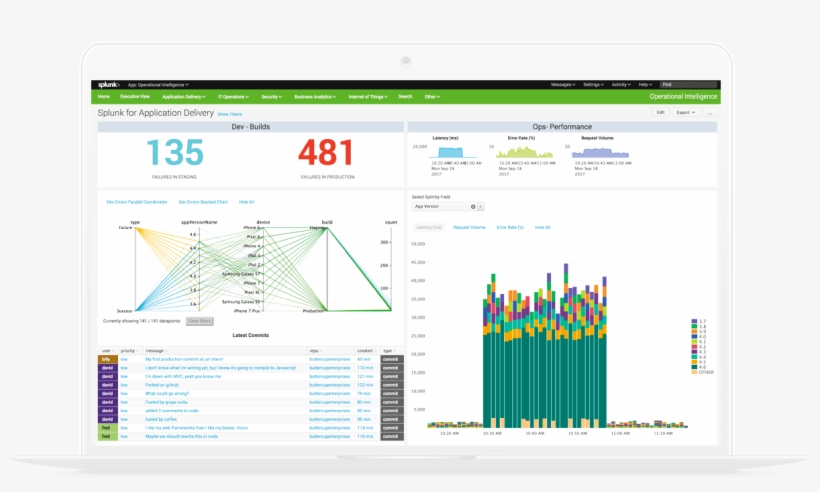Open 'Fueled by grape soda.' commit message
This screenshot has height=492, width=820.
[166, 402]
